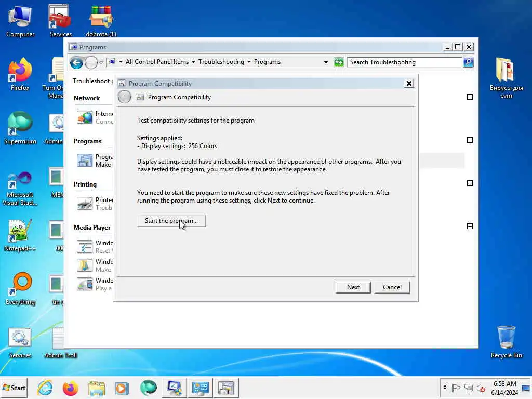Select Microsoft Visual Studio desktop shortcut
The width and height of the screenshot is (532, 399).
coord(20,189)
